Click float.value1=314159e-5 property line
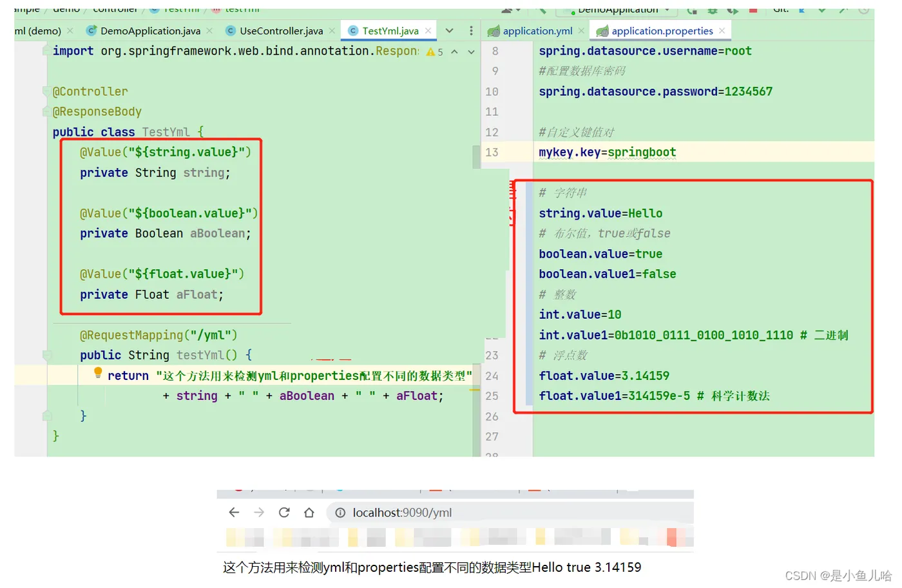 654,395
